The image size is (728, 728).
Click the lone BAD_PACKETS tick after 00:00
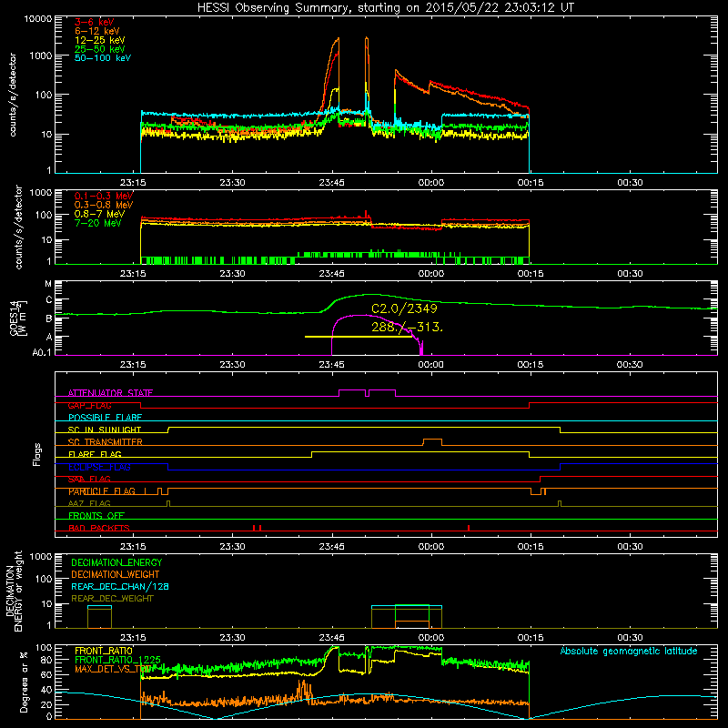coord(469,528)
